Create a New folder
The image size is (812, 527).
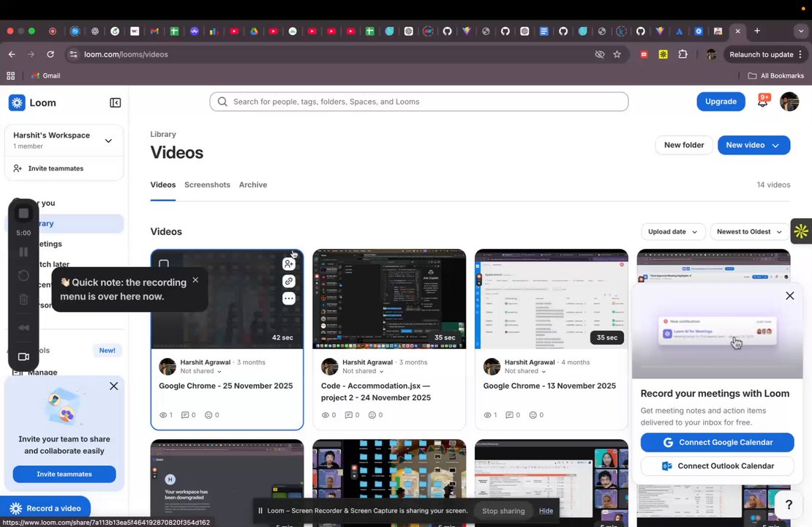pos(683,145)
